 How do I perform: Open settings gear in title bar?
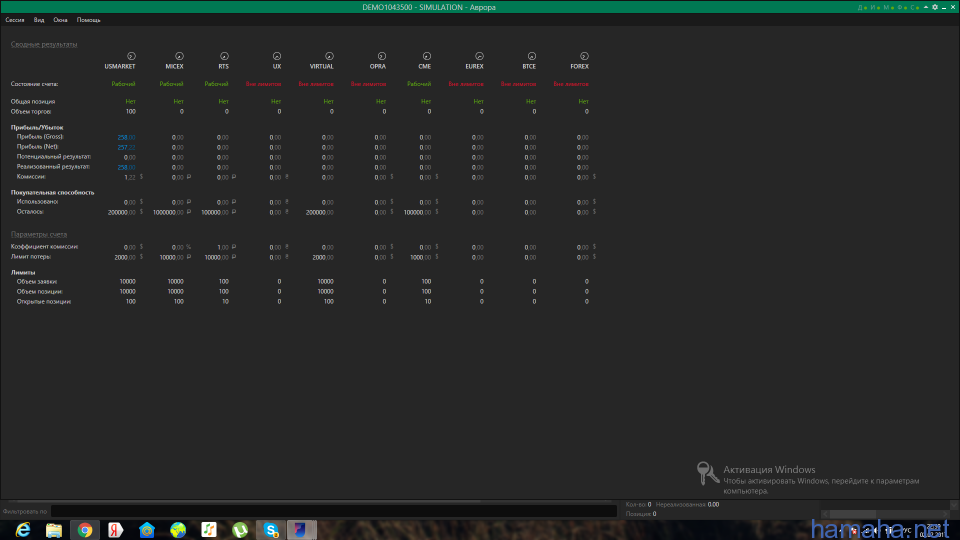click(935, 7)
